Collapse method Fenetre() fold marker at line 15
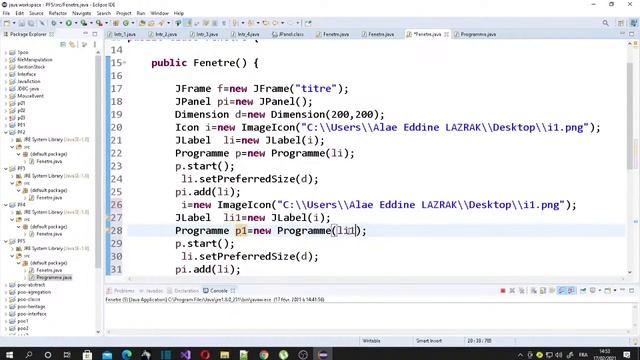The image size is (640, 360). point(124,63)
